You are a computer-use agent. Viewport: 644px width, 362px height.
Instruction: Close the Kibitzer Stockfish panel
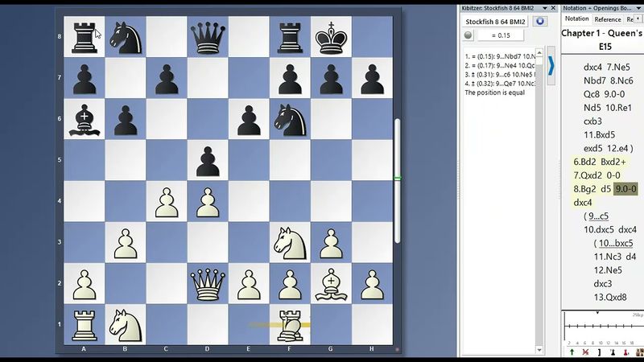(552, 8)
